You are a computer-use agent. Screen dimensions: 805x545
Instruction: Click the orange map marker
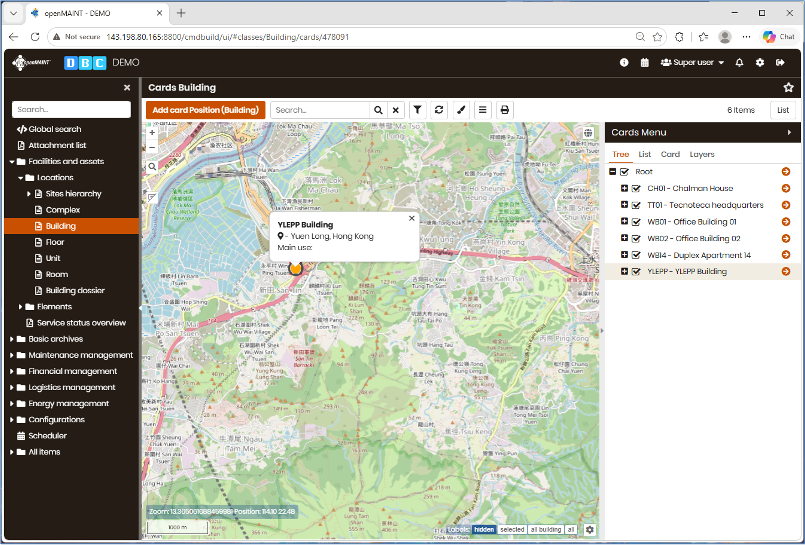coord(295,268)
